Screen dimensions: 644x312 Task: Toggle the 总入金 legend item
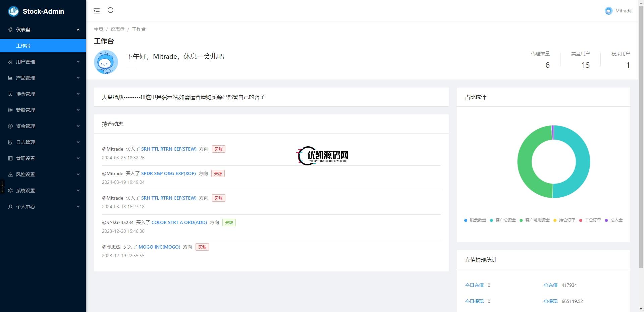(614, 220)
